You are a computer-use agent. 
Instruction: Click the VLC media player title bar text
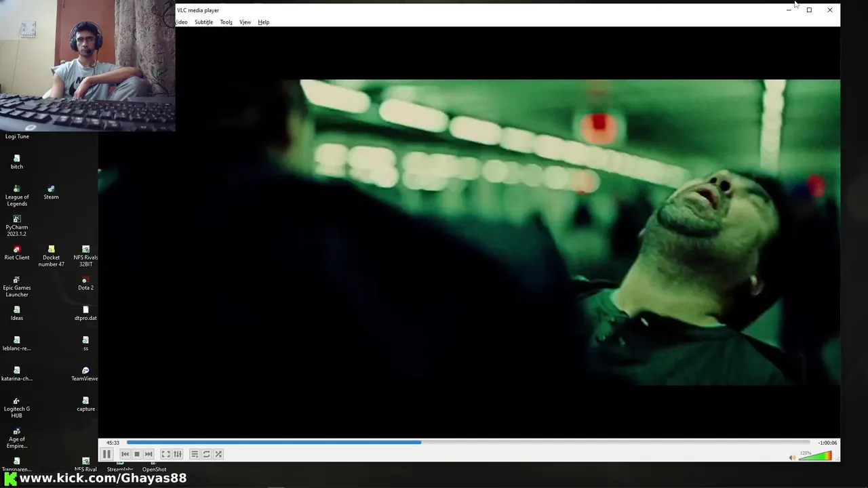point(198,10)
